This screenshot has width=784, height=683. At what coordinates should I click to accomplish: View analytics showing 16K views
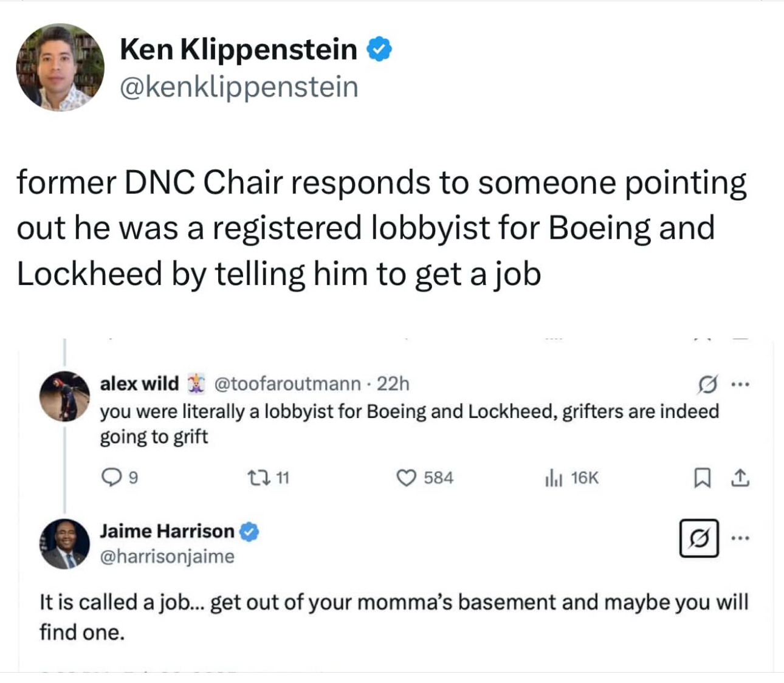[552, 478]
